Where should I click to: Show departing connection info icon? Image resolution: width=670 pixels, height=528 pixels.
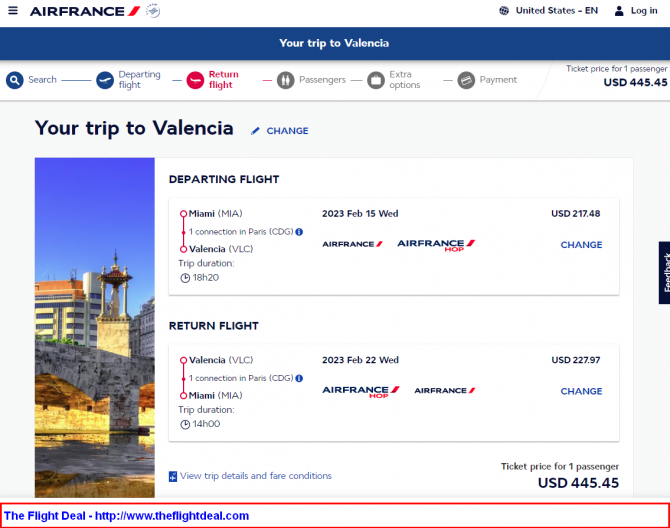pos(299,232)
